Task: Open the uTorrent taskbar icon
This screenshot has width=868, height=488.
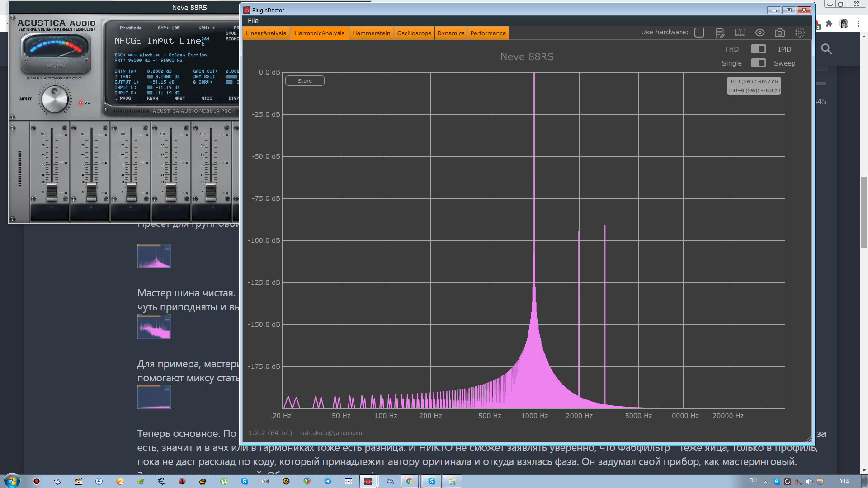Action: [224, 481]
